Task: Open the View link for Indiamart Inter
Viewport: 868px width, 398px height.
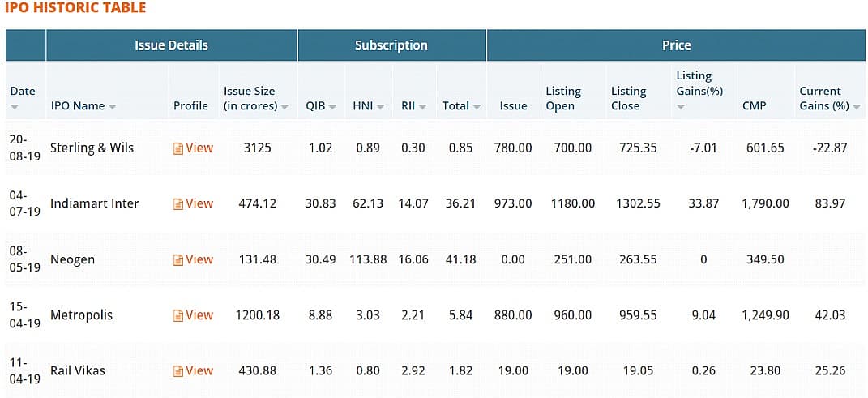Action: 199,203
